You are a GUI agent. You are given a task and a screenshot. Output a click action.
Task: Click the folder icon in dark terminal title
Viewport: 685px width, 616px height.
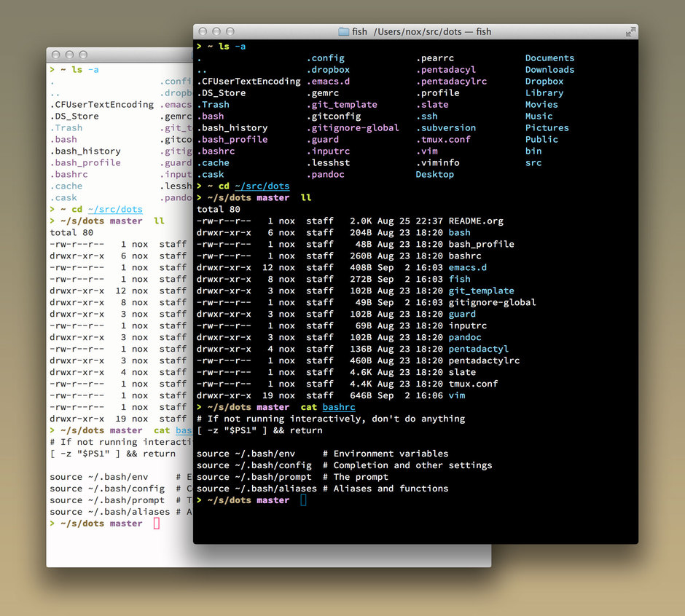[x=344, y=32]
